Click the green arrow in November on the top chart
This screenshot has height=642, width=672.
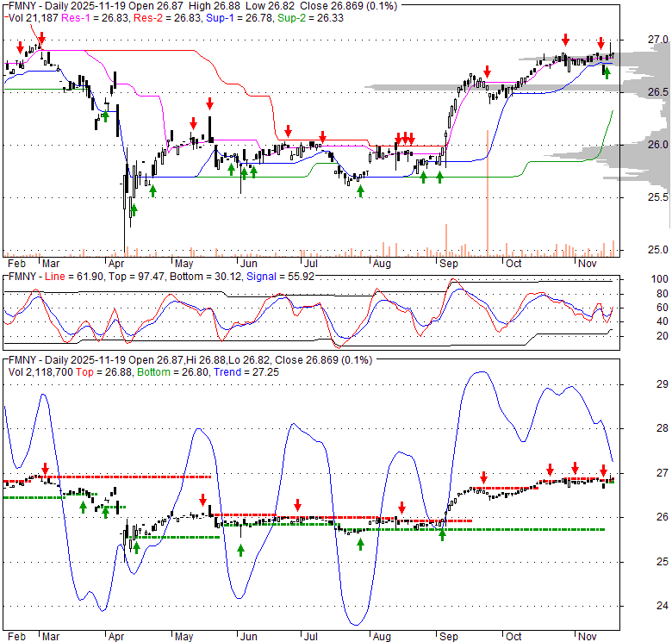point(607,73)
